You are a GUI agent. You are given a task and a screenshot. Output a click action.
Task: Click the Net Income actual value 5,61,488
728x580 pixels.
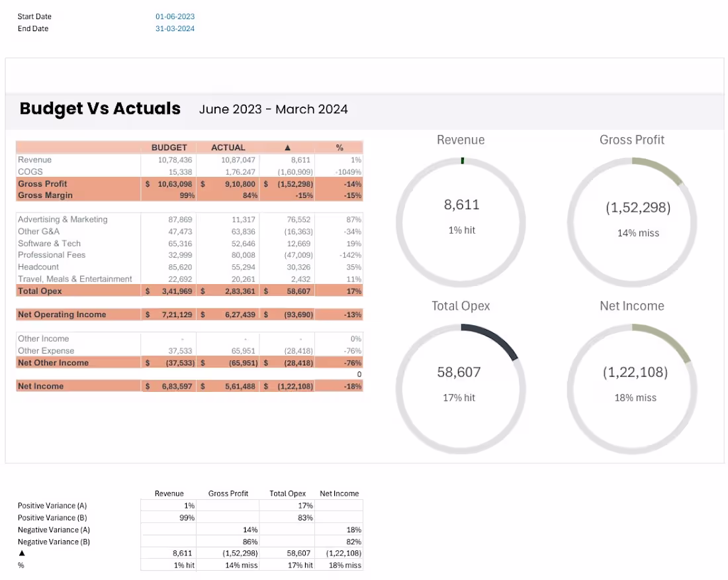tap(240, 386)
